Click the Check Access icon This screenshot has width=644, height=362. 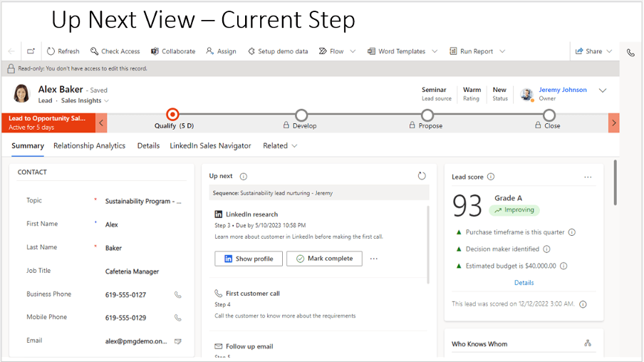point(95,51)
